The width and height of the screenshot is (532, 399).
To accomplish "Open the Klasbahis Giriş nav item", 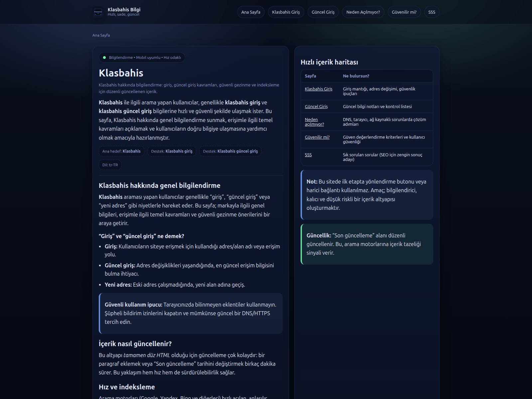I will (x=286, y=12).
